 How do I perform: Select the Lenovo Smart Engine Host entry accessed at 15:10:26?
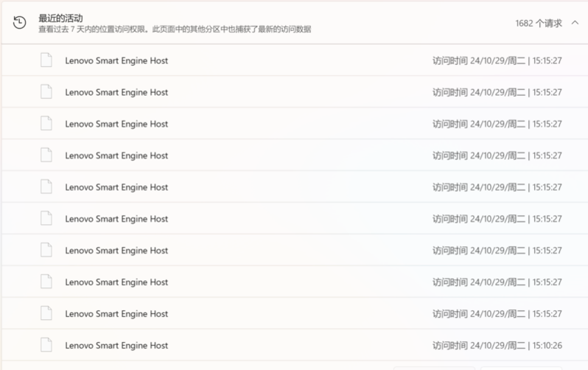point(295,345)
